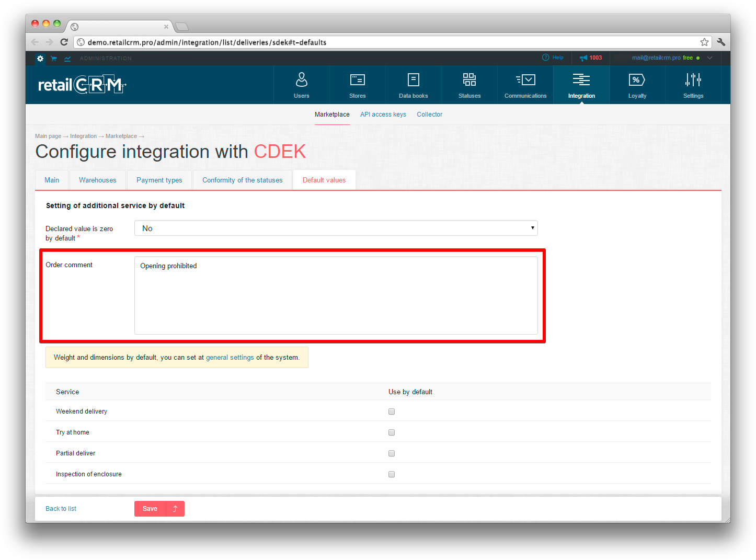Click the Marketplace breadcrumb link

pos(121,136)
